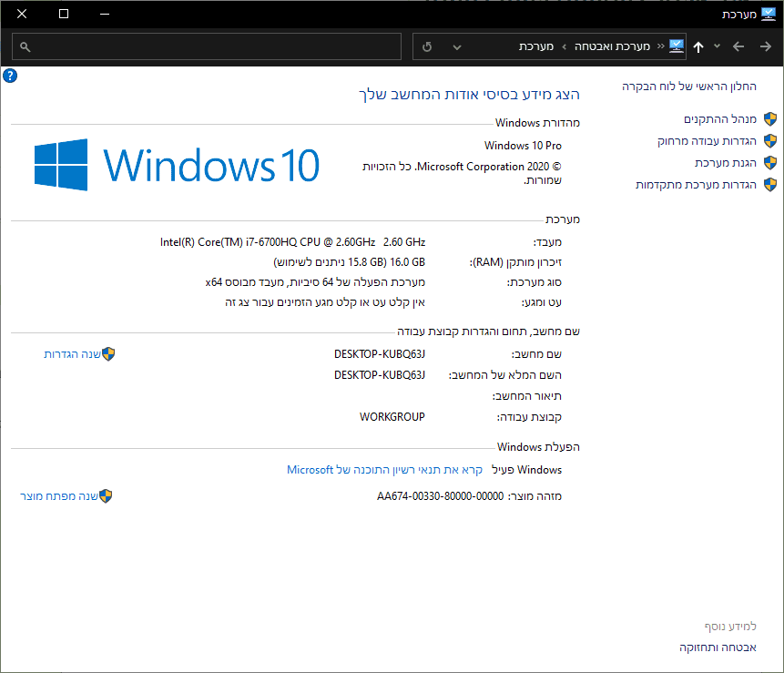
Task: Click the WORKGROUP value
Action: click(x=392, y=417)
